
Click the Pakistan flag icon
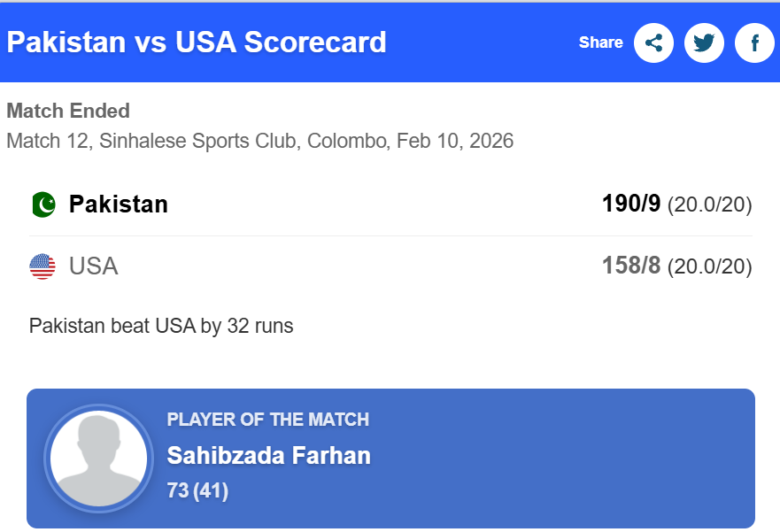point(42,204)
